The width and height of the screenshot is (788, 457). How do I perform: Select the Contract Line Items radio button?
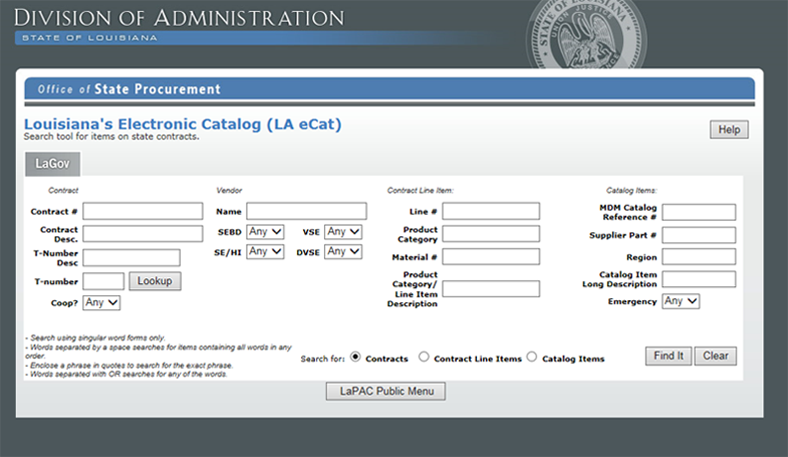tap(424, 357)
